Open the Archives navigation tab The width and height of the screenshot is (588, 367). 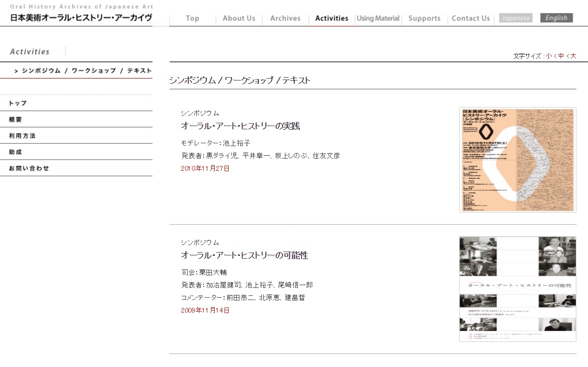(285, 18)
